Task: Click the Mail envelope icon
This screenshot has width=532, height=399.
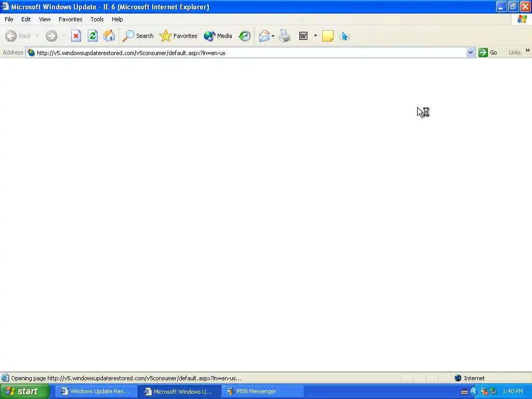Action: pos(264,36)
